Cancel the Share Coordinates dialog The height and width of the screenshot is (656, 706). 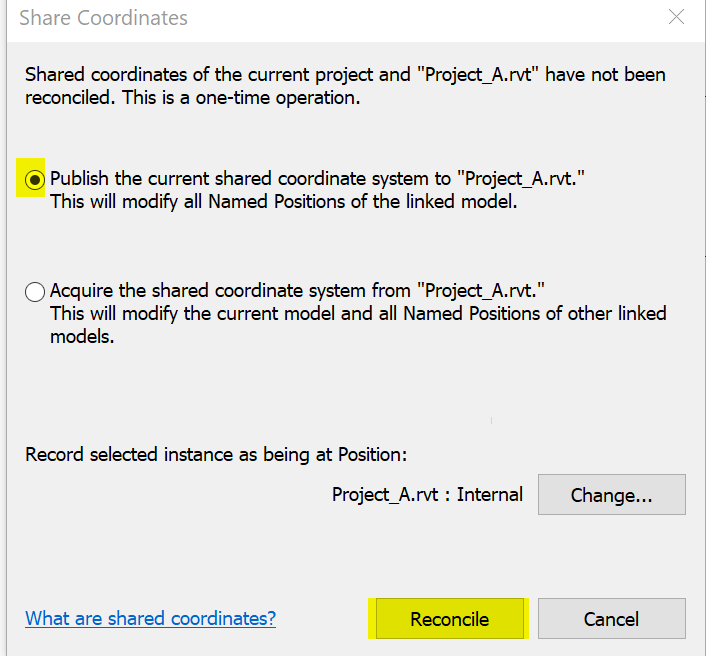pos(611,619)
